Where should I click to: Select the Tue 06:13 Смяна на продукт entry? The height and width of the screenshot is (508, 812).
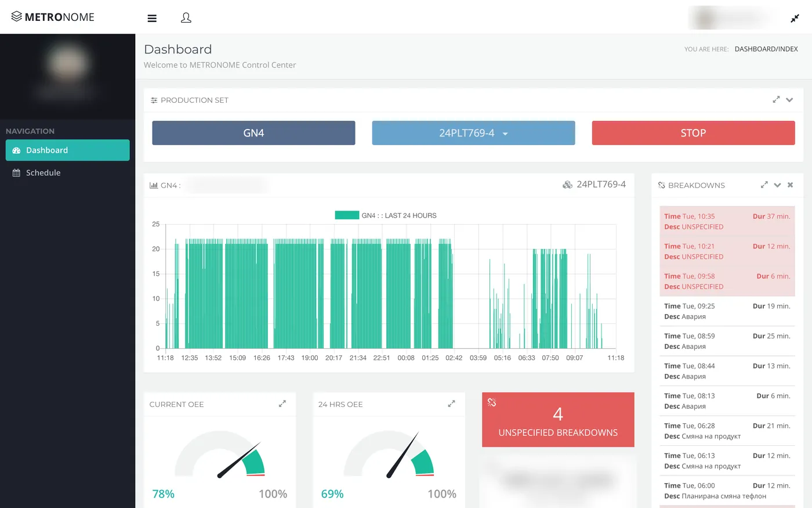click(727, 460)
